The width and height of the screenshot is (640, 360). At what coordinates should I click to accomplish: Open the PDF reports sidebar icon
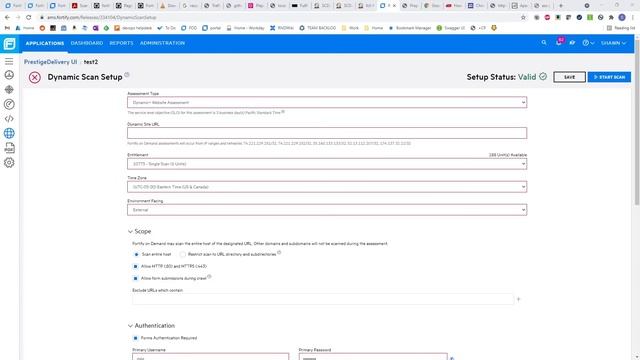(9, 148)
